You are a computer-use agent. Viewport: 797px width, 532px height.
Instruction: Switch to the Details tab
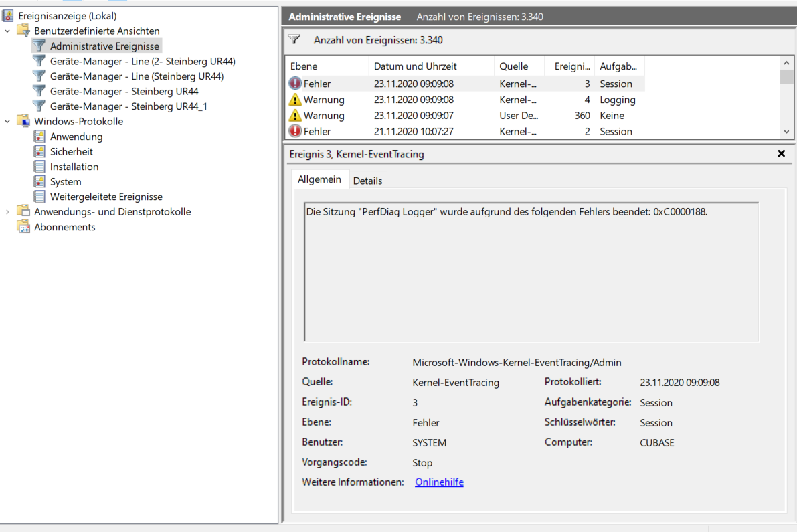(367, 181)
